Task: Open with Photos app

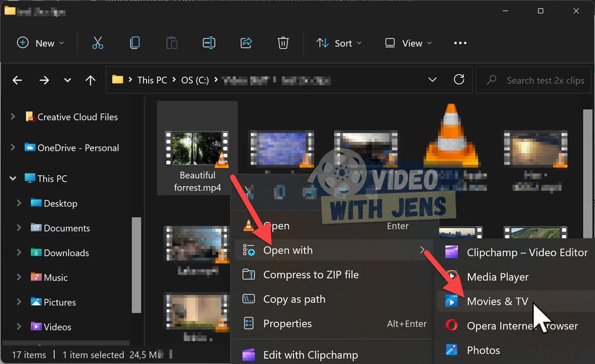Action: point(516,350)
